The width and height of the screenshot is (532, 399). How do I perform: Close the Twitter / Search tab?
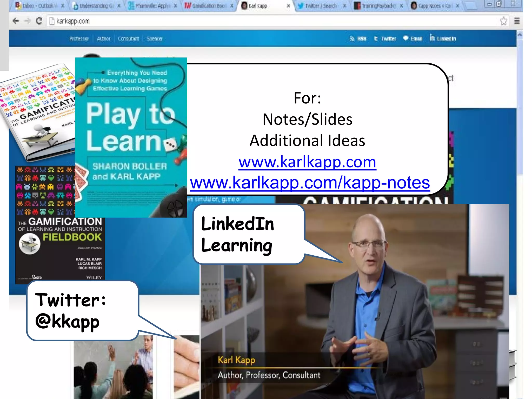[345, 6]
